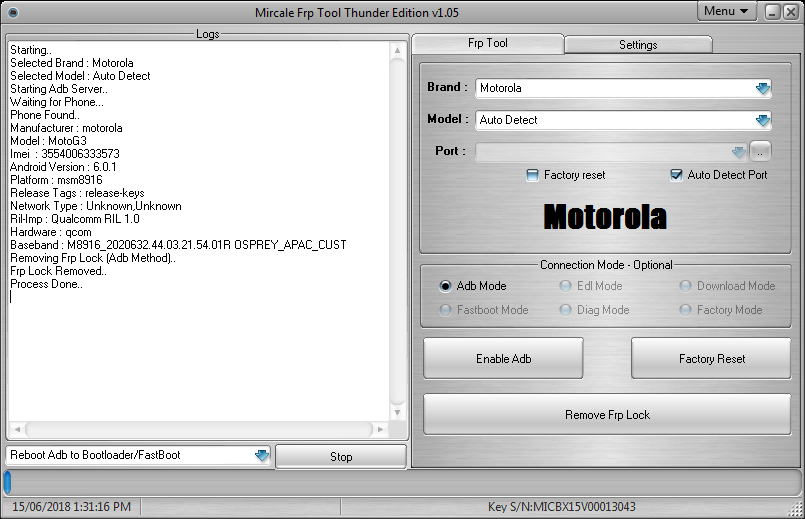Image resolution: width=805 pixels, height=519 pixels.
Task: Enable the Factory reset checkbox
Action: coord(532,175)
